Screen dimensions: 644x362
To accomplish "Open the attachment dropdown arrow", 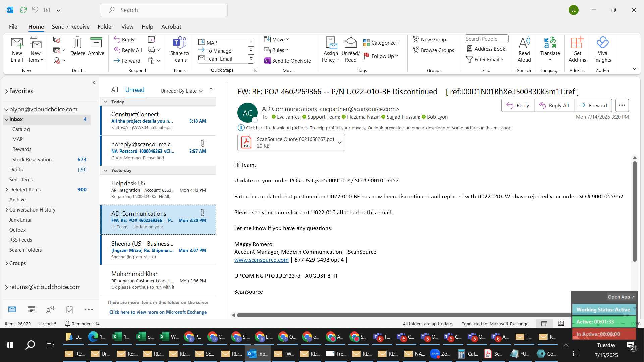I will [340, 142].
